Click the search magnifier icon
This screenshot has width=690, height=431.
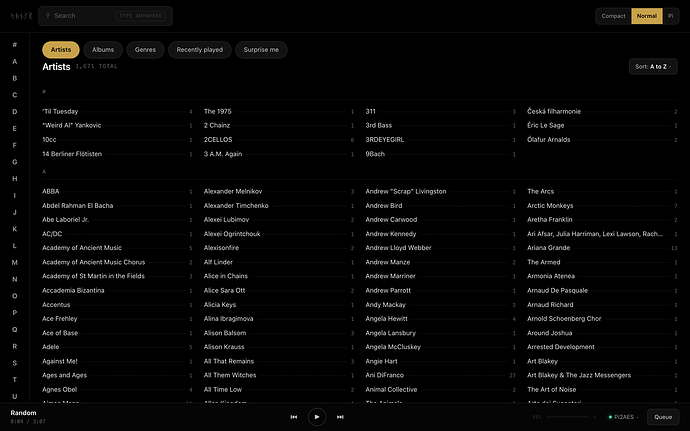(48, 15)
